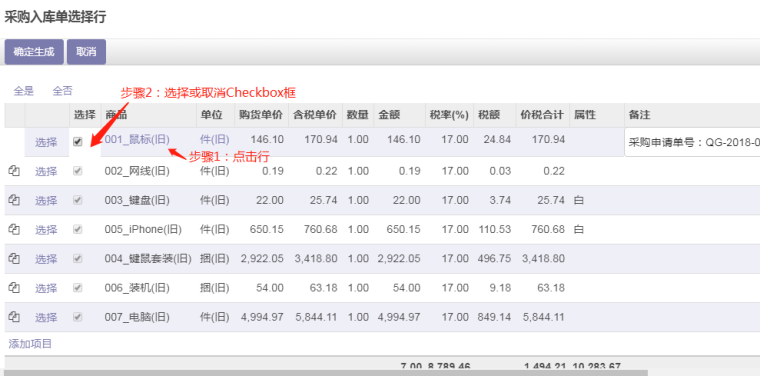Click the 选择 link on the 004_键鼠套装 row
The width and height of the screenshot is (760, 376).
click(46, 259)
